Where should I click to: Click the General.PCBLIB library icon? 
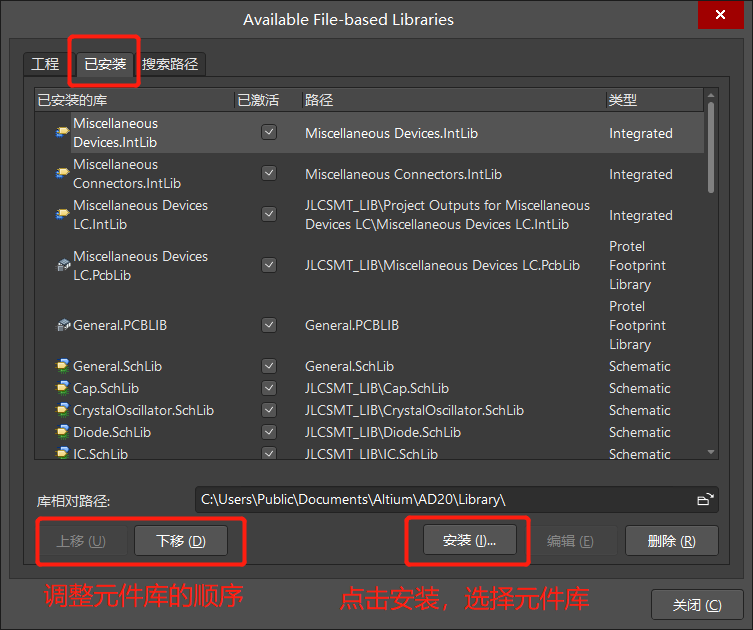point(63,325)
